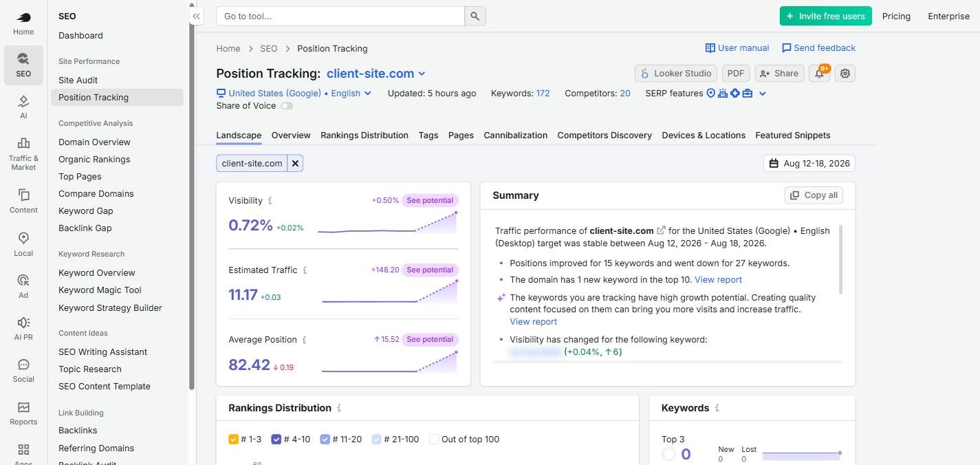Viewport: 980px width, 465px height.
Task: Remove client-site.com filter chip
Action: pyautogui.click(x=295, y=163)
